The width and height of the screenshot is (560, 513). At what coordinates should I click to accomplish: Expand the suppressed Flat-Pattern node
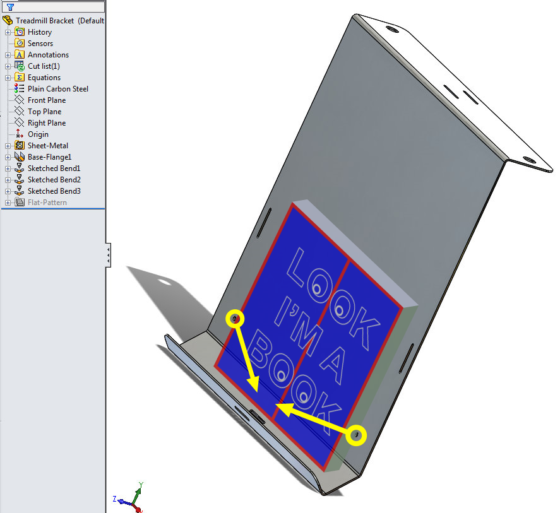pos(8,203)
